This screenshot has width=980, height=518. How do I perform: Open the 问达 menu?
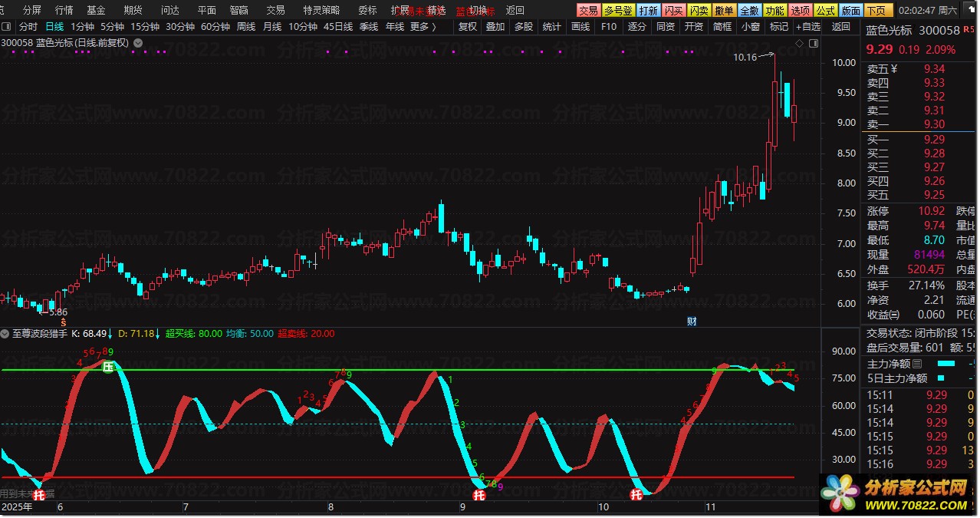[x=169, y=11]
